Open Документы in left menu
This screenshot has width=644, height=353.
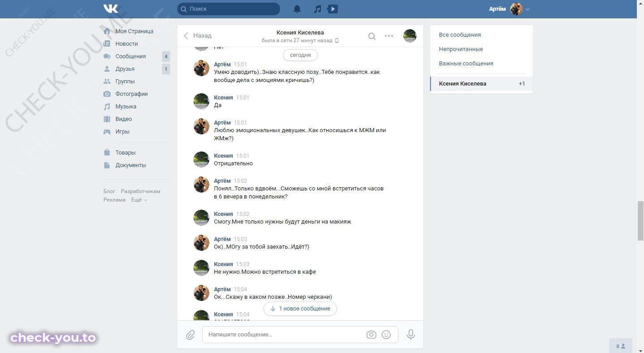(x=131, y=165)
